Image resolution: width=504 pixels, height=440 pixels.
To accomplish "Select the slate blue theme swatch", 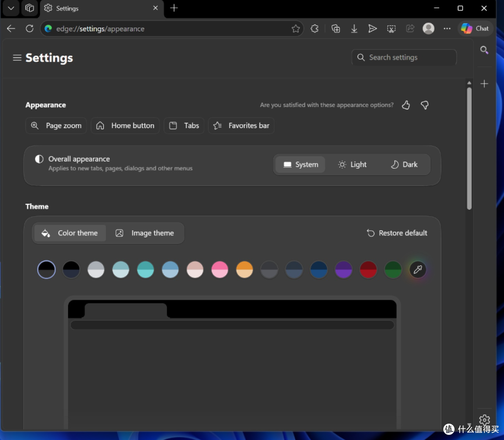I will pos(294,270).
